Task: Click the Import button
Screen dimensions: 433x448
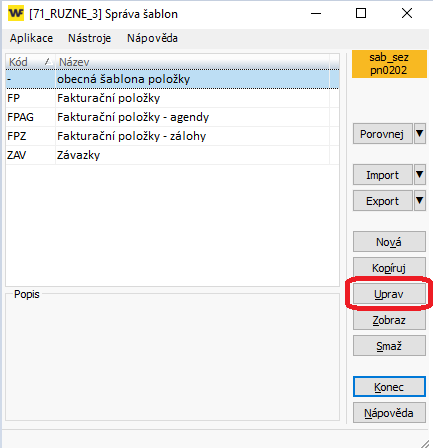Action: tap(382, 175)
